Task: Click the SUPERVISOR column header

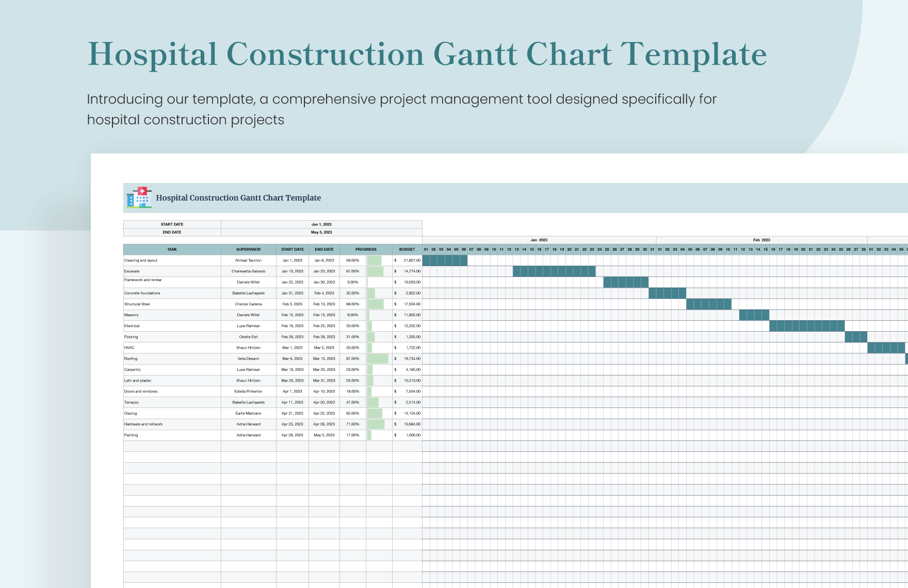Action: tap(249, 249)
